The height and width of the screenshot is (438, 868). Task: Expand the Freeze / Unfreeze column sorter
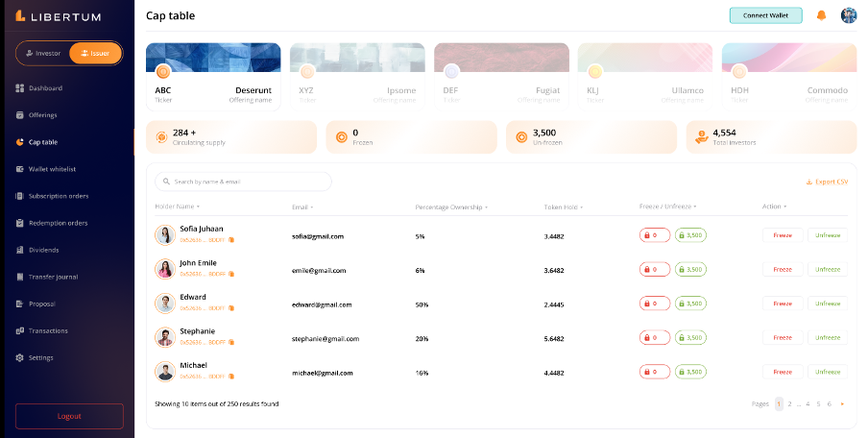point(668,207)
